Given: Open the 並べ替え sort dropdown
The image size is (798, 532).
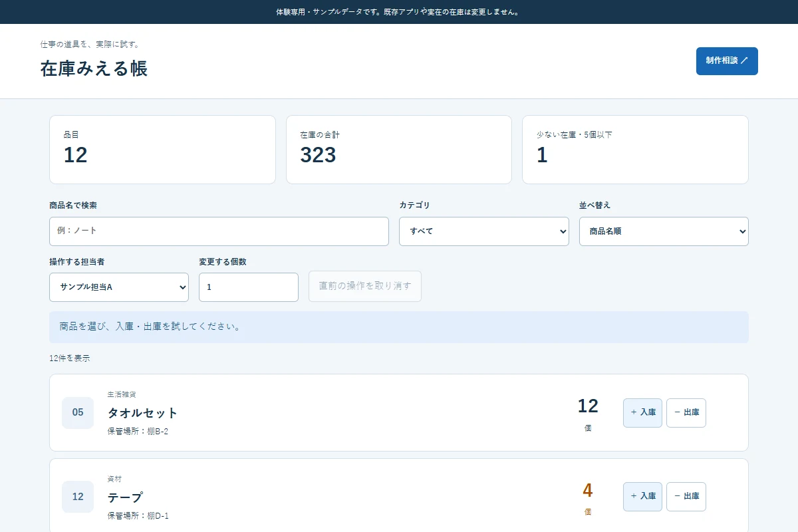Looking at the screenshot, I should tap(664, 231).
